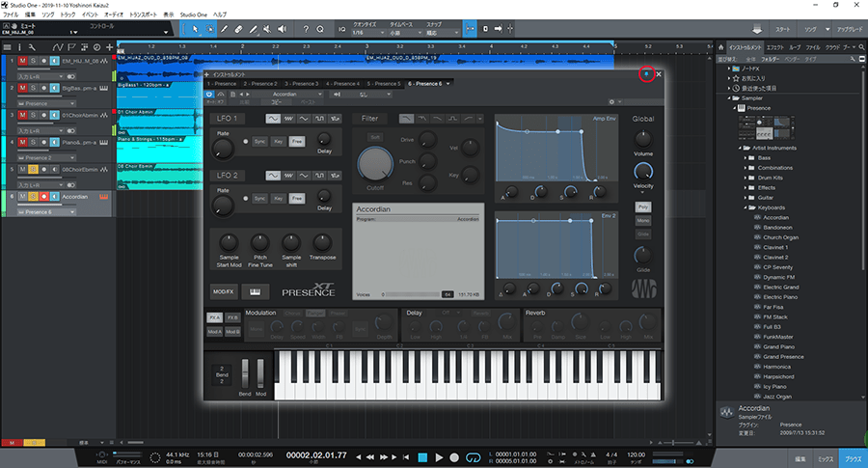The image size is (868, 468).
Task: Show the Presence keyboard icon button
Action: point(255,291)
